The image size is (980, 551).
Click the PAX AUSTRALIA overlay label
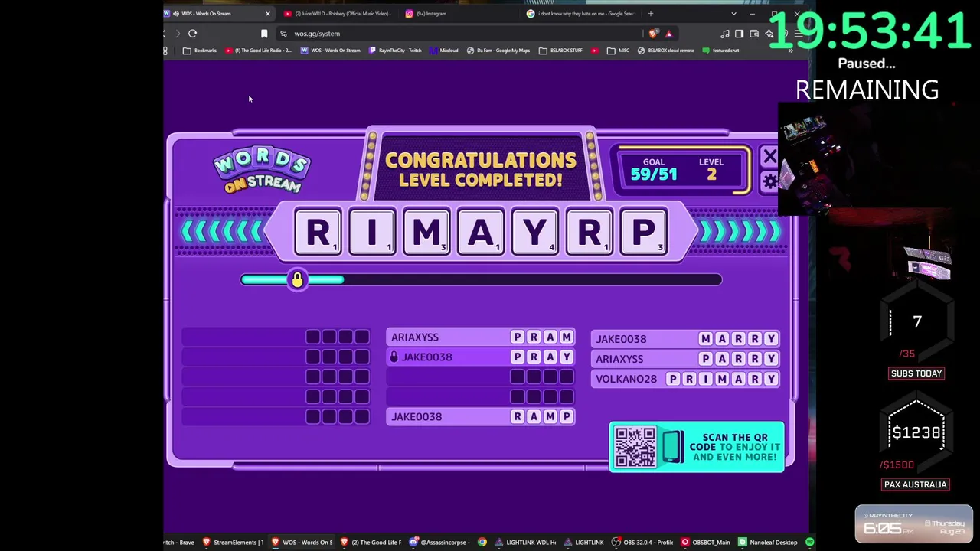(916, 484)
